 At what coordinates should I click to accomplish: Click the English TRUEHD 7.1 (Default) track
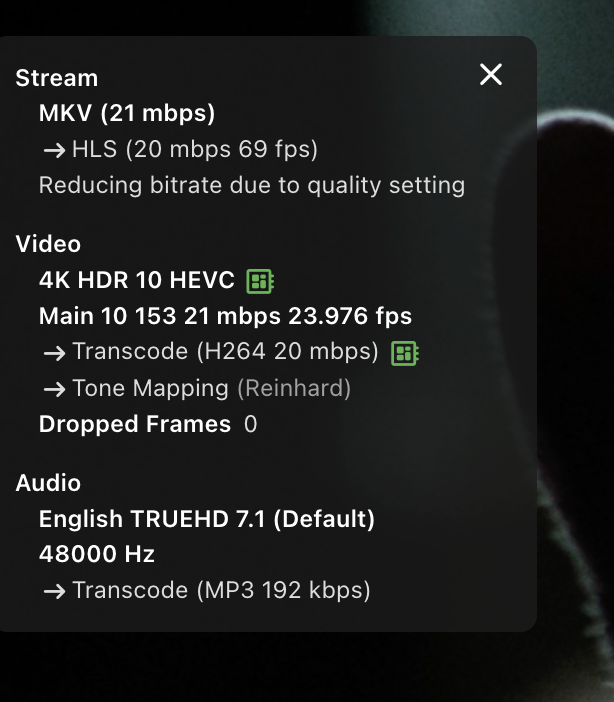[x=207, y=519]
